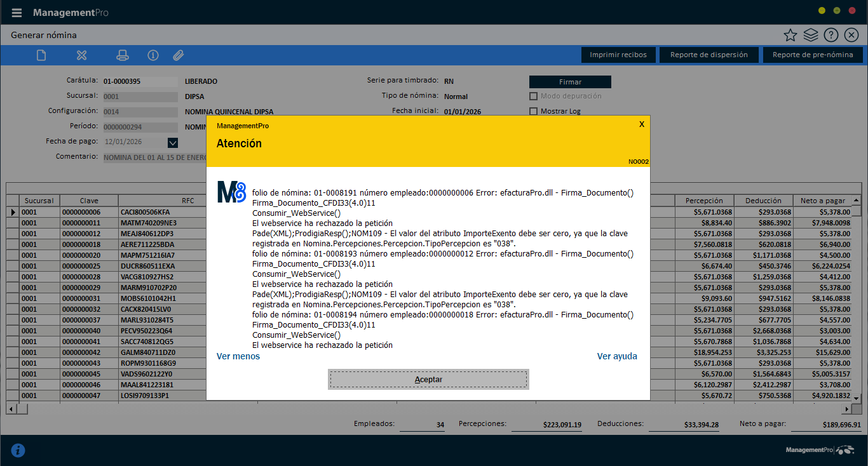Open the Ver ayuda link

(616, 356)
